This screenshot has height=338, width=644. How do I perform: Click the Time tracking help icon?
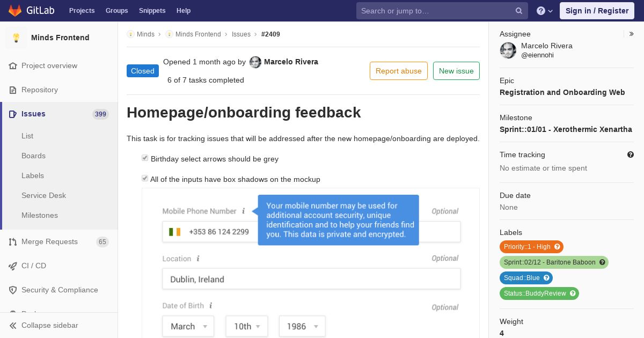click(631, 155)
